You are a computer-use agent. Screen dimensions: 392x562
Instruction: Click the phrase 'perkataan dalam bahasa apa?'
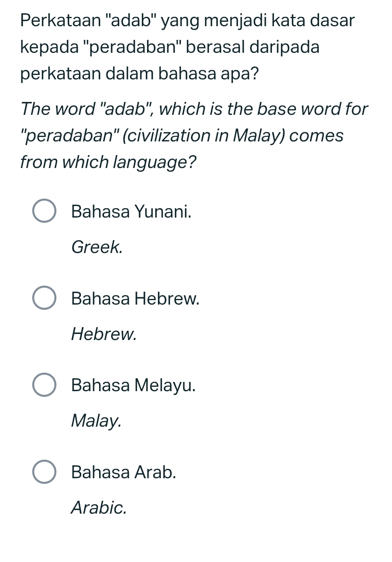[x=140, y=74]
